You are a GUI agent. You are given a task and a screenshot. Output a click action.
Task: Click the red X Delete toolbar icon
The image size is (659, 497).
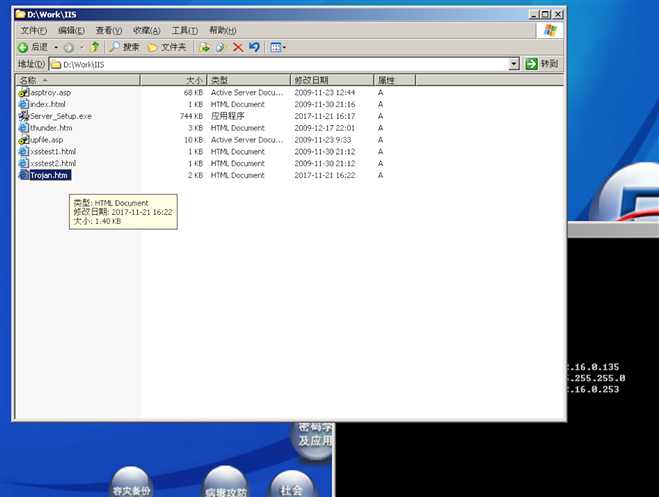[x=238, y=47]
